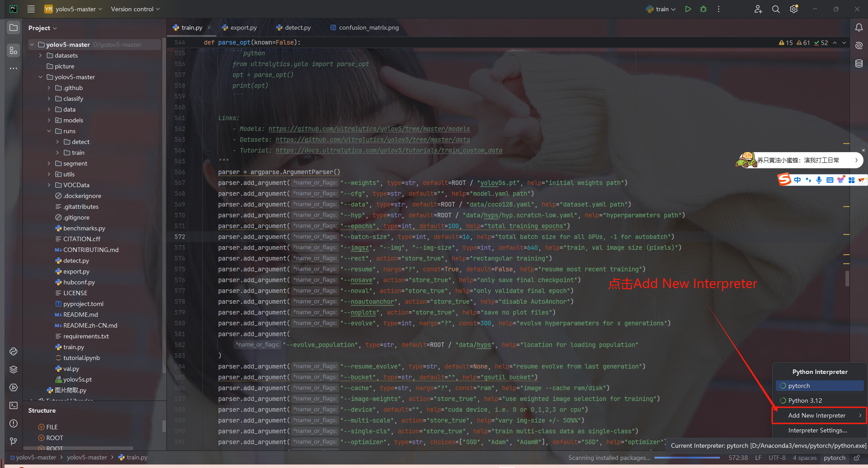Viewport: 868px width, 468px height.
Task: Click Scanning installed packages progress bar
Action: 687,458
